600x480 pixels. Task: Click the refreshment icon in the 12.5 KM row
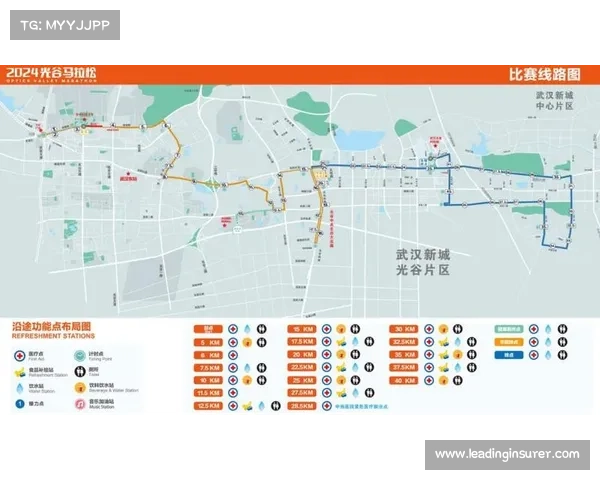tap(247, 406)
